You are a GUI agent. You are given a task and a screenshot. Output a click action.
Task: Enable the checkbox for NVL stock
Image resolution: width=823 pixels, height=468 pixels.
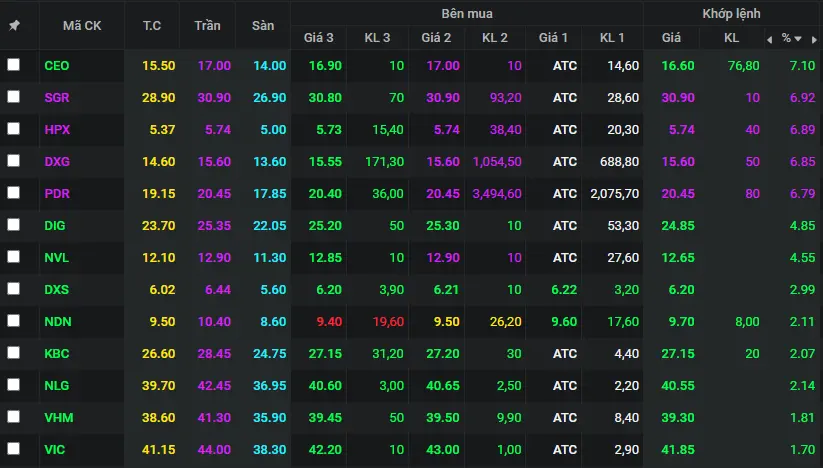click(x=13, y=257)
